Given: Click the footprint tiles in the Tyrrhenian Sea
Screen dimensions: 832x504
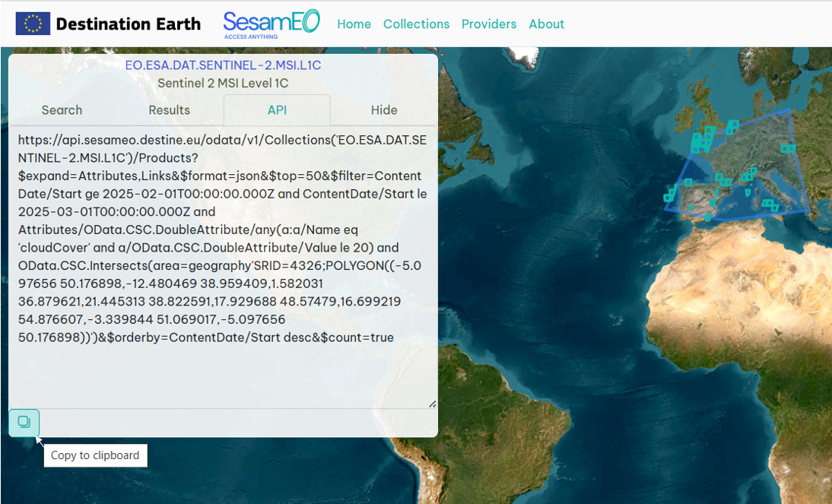Looking at the screenshot, I should point(770,204).
